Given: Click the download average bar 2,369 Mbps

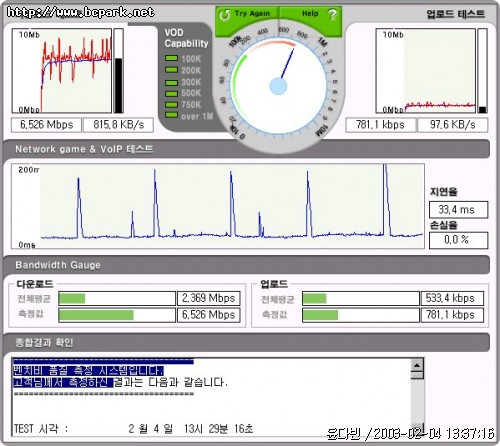Looking at the screenshot, I should (117, 298).
